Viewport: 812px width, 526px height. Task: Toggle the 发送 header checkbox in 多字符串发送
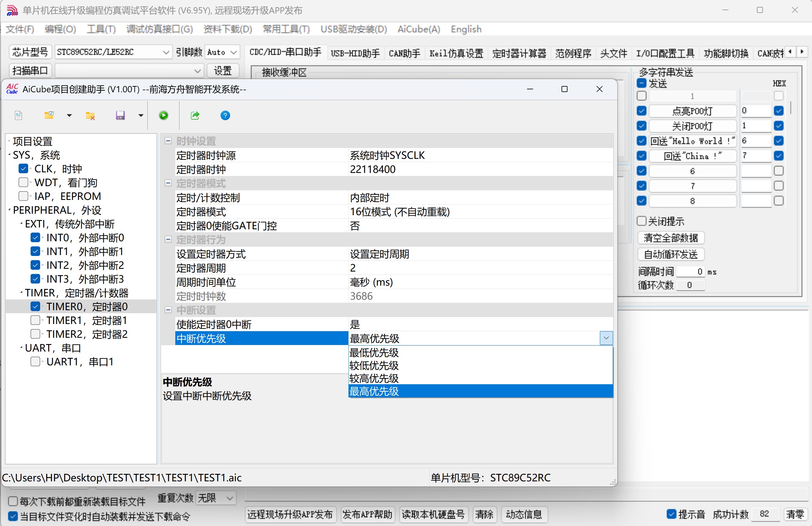pyautogui.click(x=642, y=83)
